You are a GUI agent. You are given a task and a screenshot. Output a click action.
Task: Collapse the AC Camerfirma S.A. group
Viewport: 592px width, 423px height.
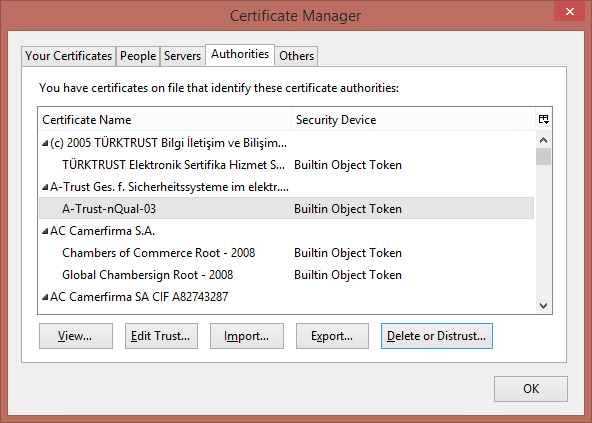[x=45, y=231]
